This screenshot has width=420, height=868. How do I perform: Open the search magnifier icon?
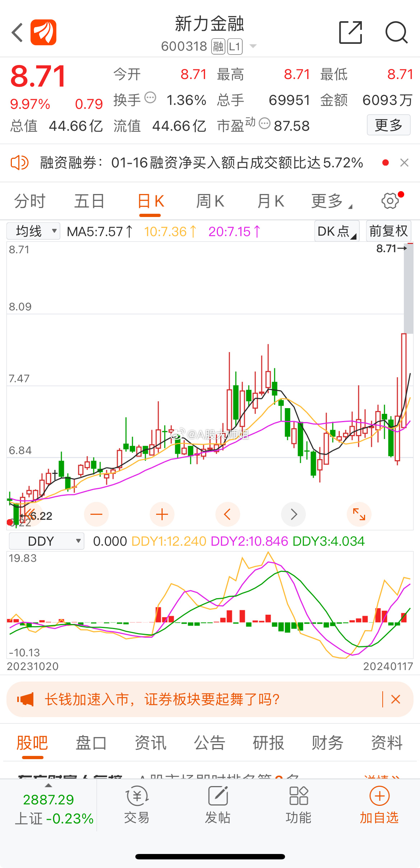pyautogui.click(x=396, y=32)
